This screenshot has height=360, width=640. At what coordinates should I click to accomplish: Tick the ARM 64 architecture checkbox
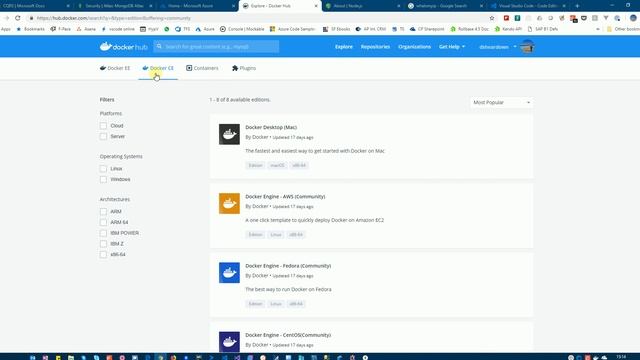pos(103,222)
